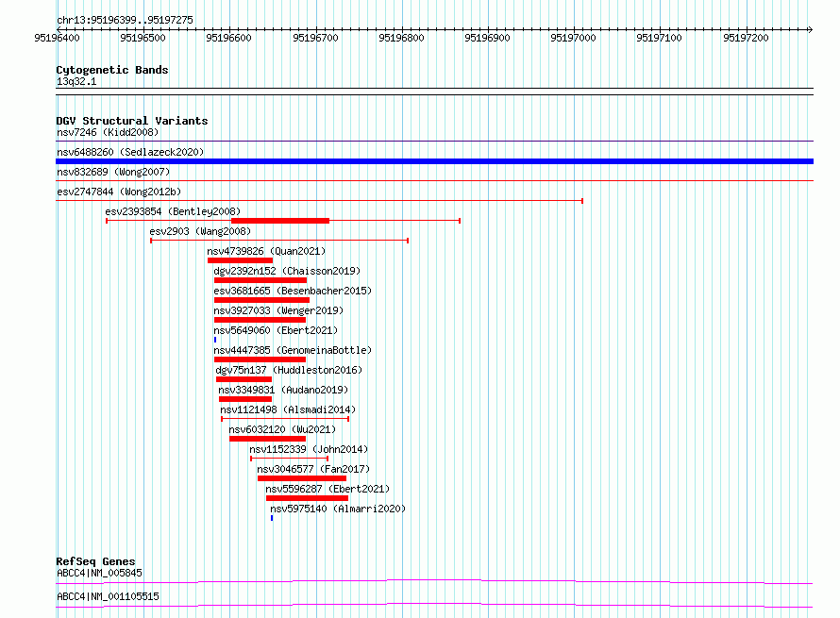Click the nsv7246 (Kidd2008) variant label

(108, 132)
